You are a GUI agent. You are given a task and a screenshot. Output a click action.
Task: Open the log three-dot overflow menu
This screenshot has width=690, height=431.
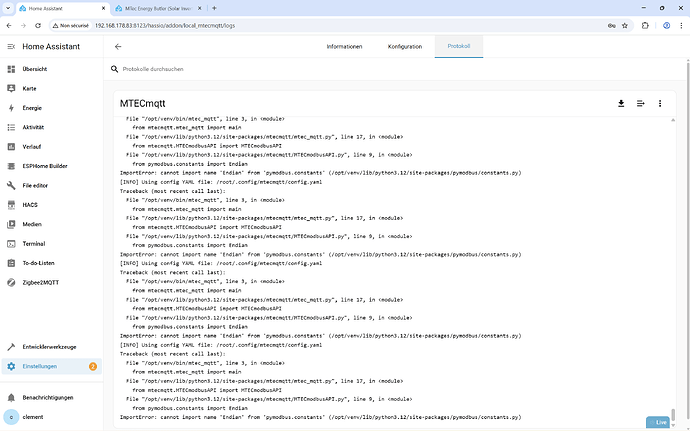coord(660,103)
